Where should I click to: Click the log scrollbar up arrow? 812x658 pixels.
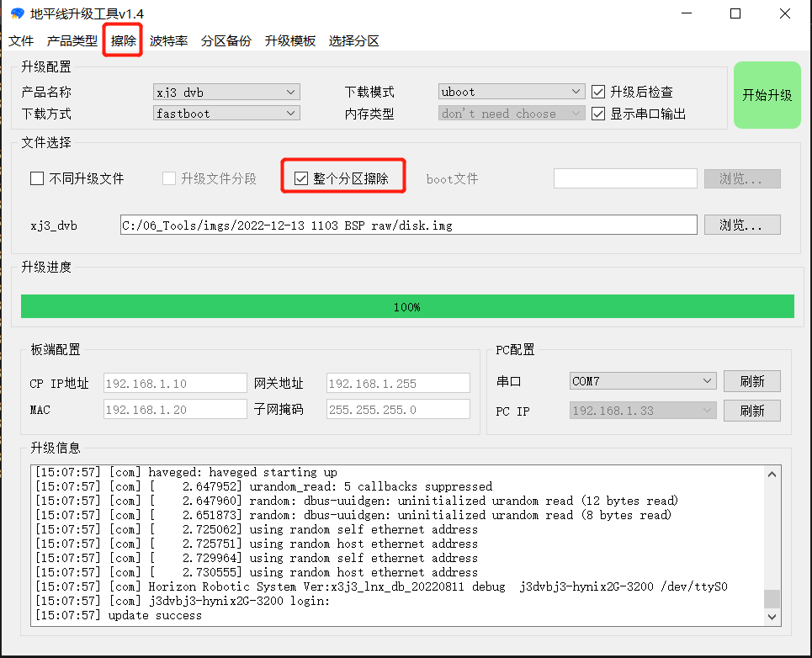772,474
